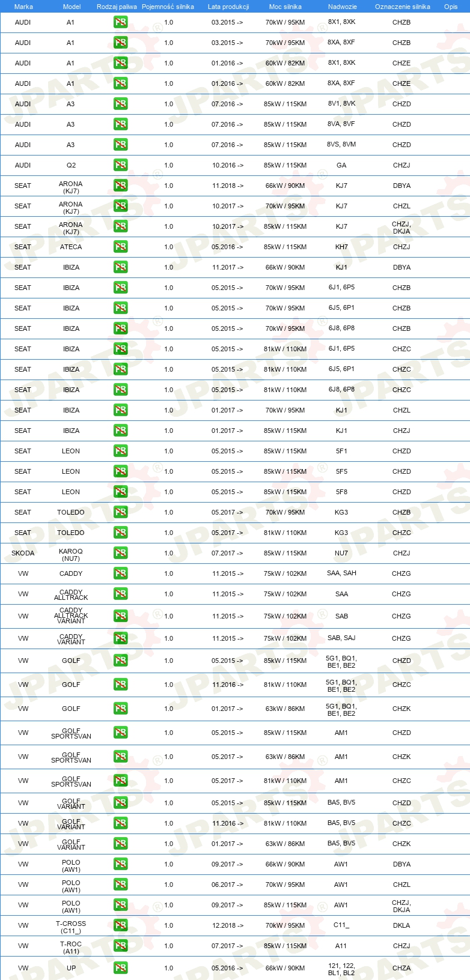Click the fuel icon for Audi A3 8V1, 8VK

coord(120,104)
